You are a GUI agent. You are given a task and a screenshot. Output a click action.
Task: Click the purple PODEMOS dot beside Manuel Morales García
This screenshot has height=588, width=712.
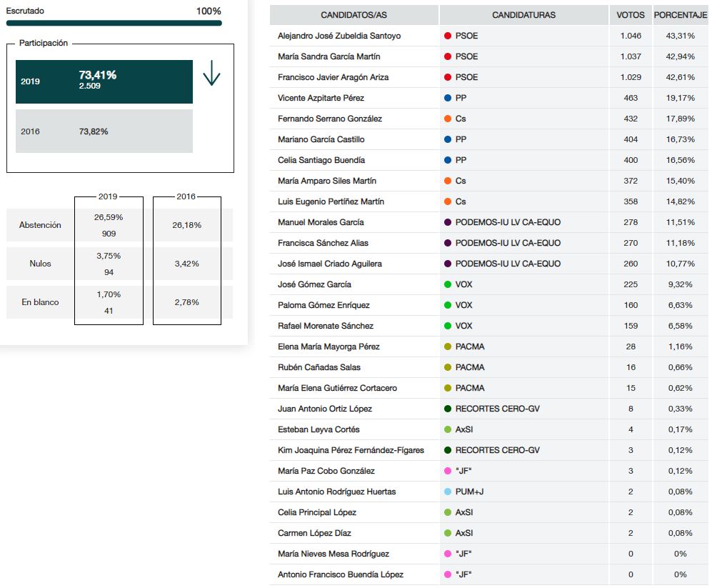(448, 222)
